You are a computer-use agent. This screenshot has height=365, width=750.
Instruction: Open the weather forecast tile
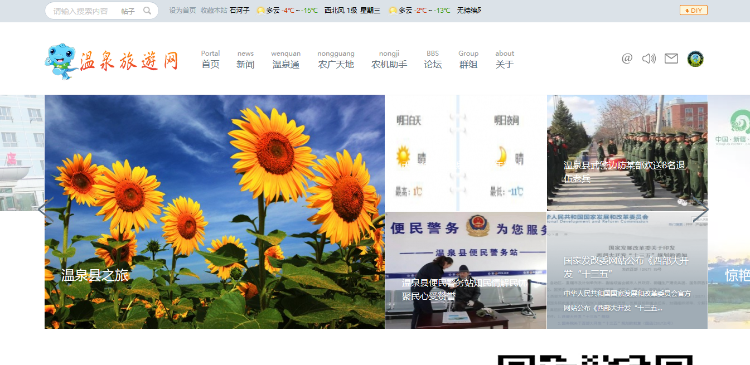[x=466, y=153]
